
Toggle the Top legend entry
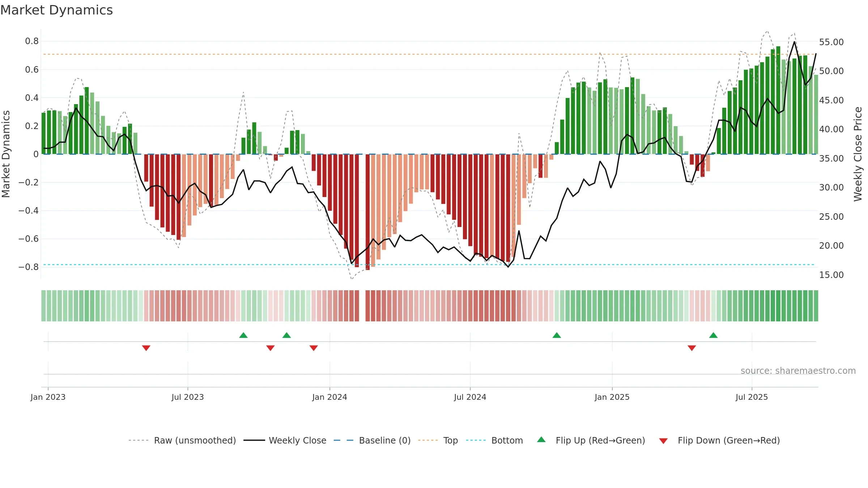pos(438,440)
